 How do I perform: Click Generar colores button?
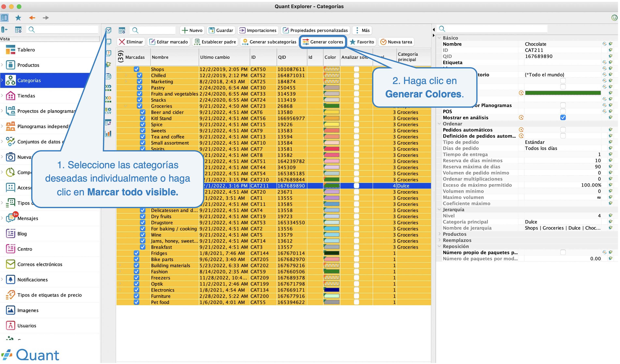pyautogui.click(x=323, y=42)
